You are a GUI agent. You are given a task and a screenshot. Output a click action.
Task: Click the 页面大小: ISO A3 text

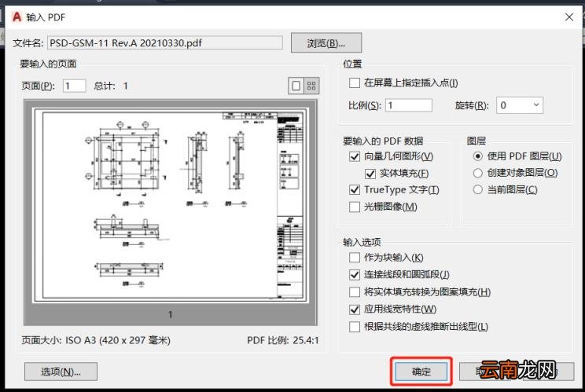(96, 340)
